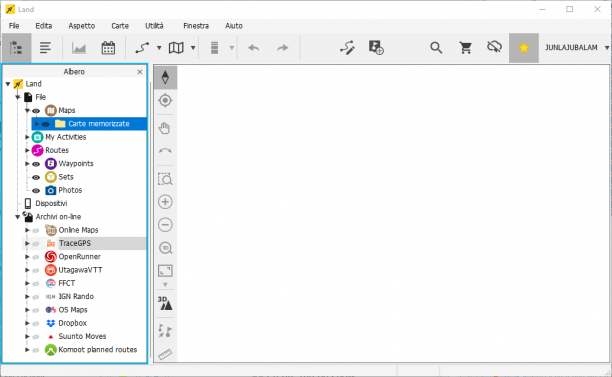The height and width of the screenshot is (377, 612).
Task: Open the Aspetto menu
Action: (x=82, y=26)
